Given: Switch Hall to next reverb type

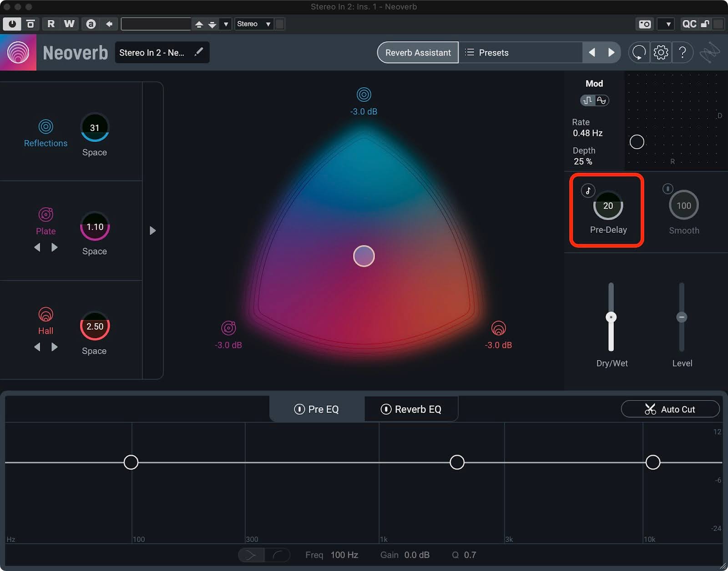Looking at the screenshot, I should pos(55,347).
